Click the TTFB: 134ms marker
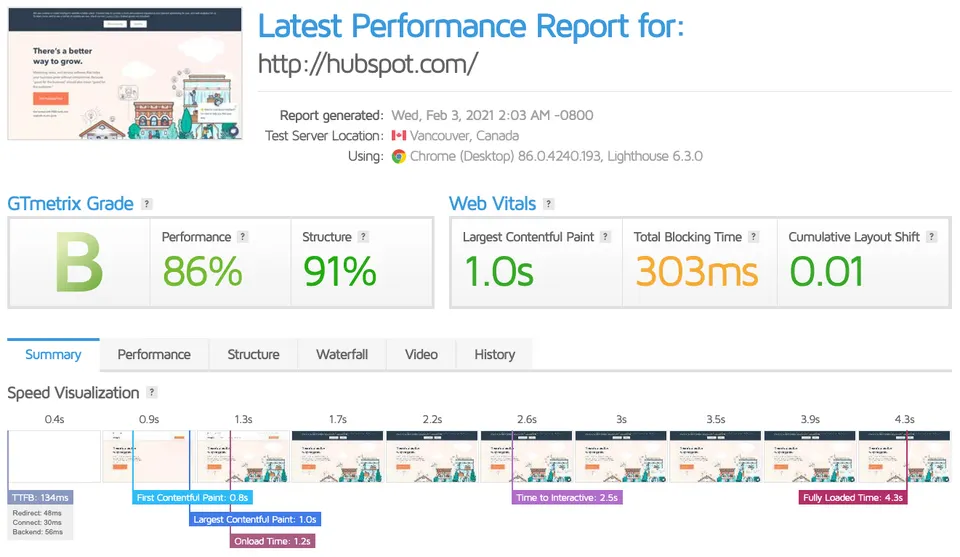This screenshot has width=960, height=557. tap(40, 498)
